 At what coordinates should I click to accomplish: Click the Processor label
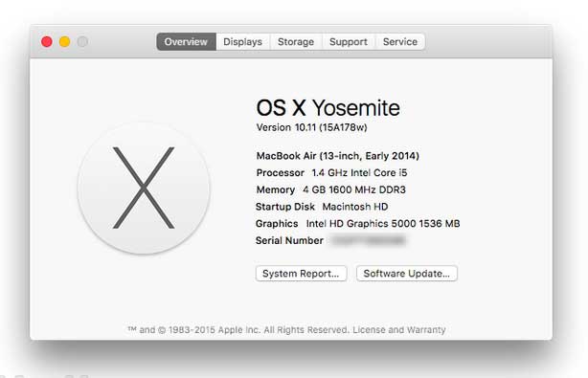tap(281, 172)
